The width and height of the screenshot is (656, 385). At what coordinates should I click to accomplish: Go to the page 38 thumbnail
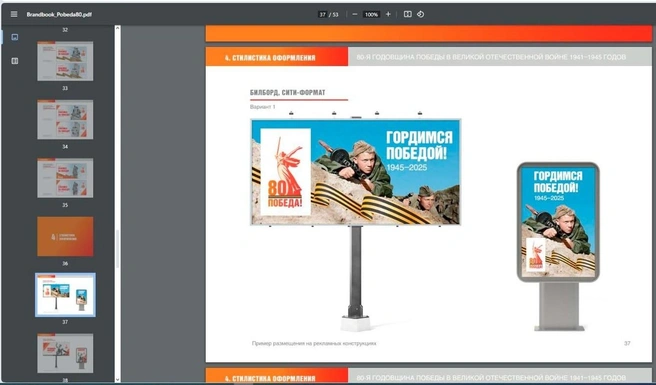65,353
